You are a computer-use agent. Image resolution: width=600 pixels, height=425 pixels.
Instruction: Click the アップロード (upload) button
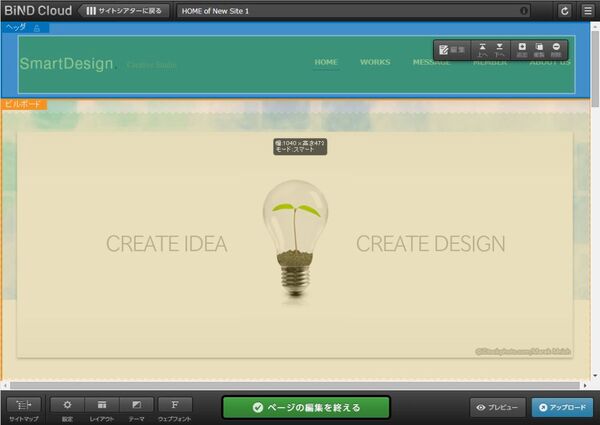[561, 407]
